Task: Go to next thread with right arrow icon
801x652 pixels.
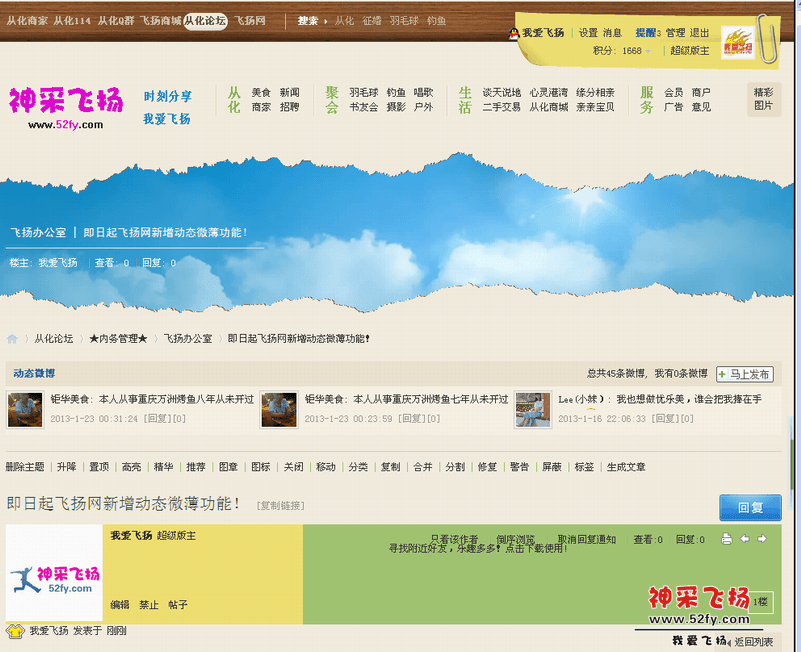Action: [762, 539]
